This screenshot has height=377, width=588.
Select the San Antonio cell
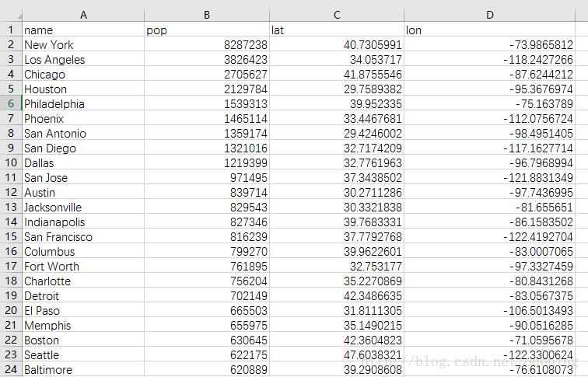[x=83, y=133]
